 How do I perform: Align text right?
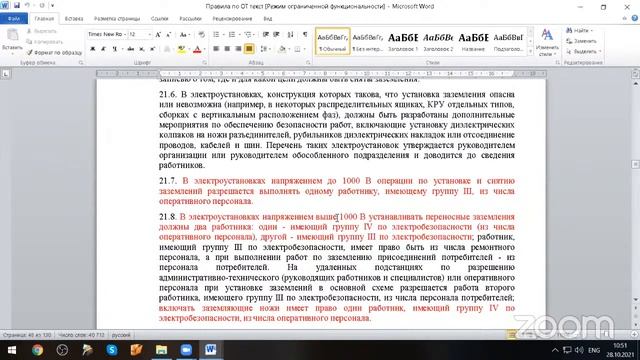pos(238,49)
